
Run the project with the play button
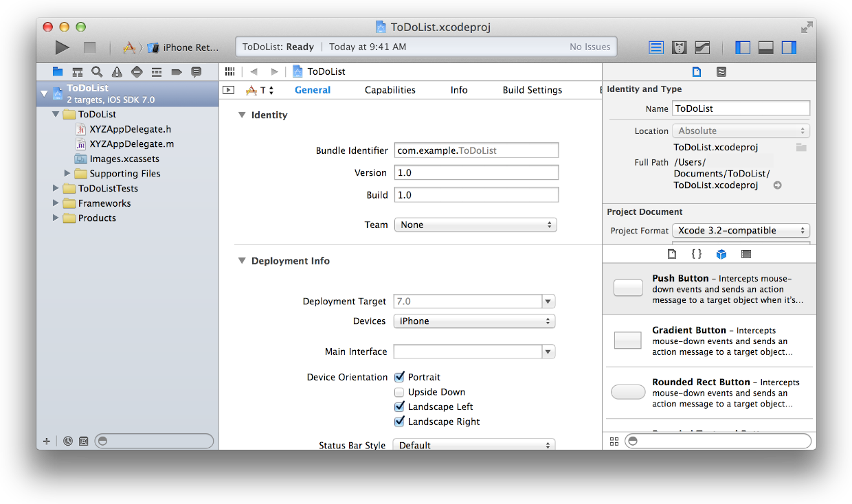pyautogui.click(x=63, y=47)
